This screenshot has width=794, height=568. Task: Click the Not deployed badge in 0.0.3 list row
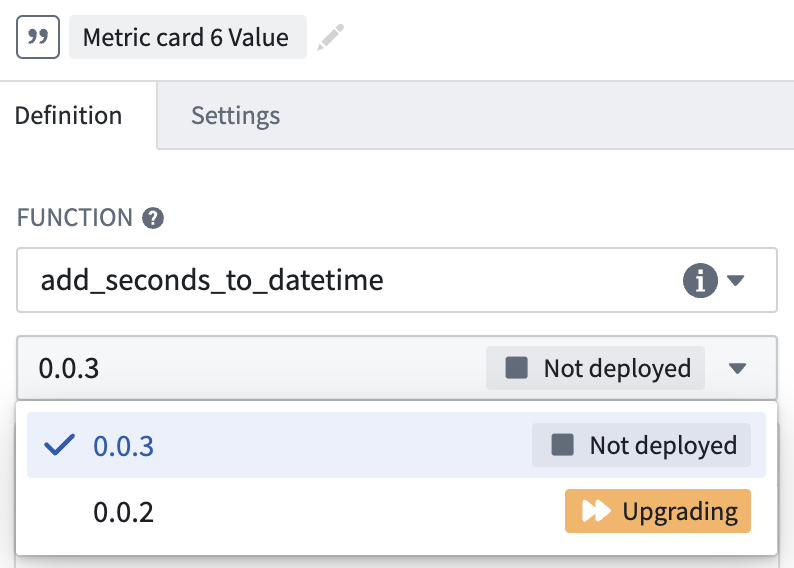point(641,445)
